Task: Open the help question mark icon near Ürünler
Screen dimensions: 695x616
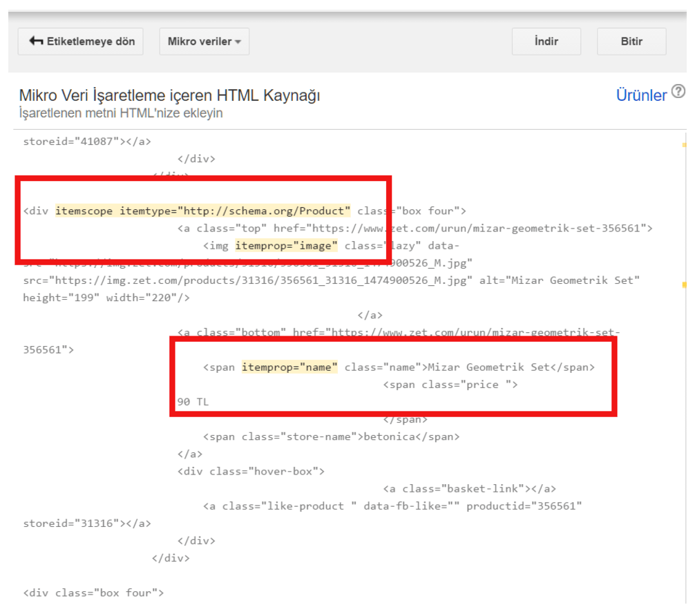Action: (678, 91)
